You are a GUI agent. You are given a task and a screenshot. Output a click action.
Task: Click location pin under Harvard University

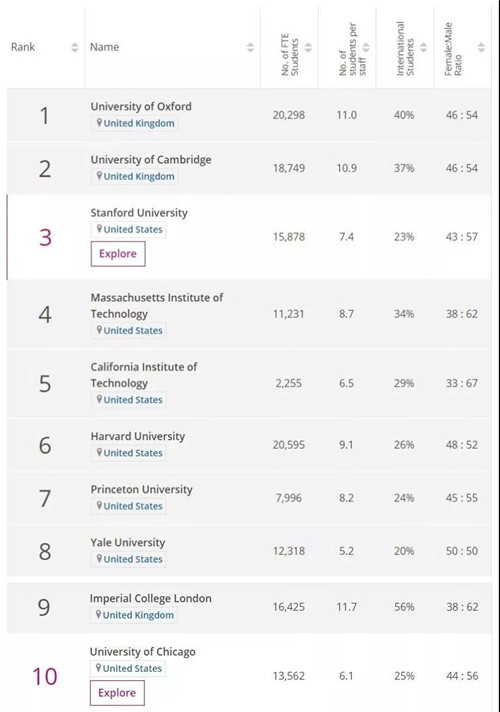99,452
